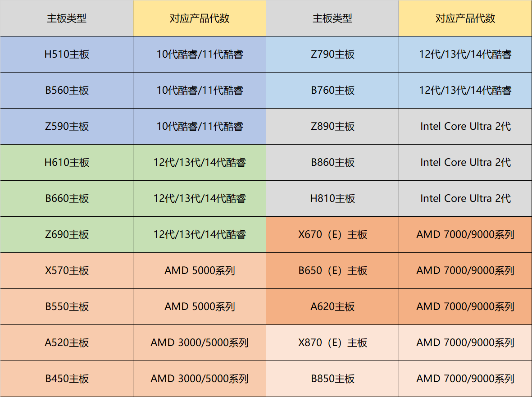This screenshot has width=532, height=397.
Task: Select the A620主板 cell
Action: pos(332,306)
